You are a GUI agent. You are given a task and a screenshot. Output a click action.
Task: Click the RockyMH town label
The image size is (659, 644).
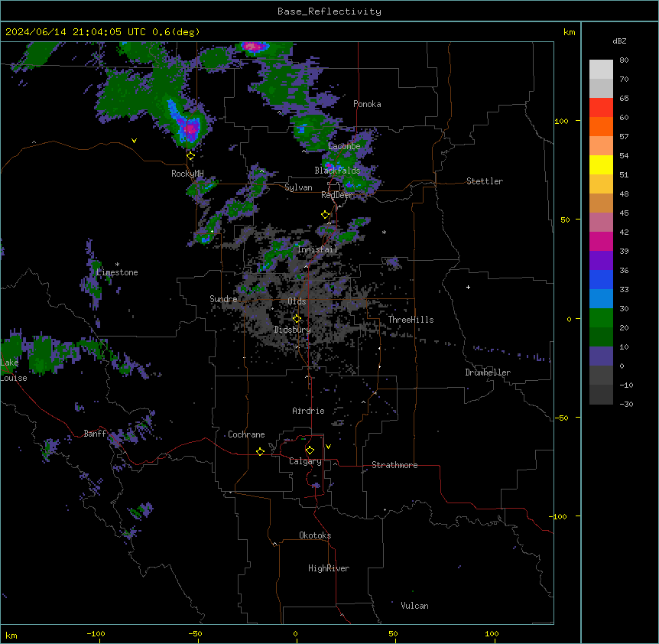coord(187,174)
